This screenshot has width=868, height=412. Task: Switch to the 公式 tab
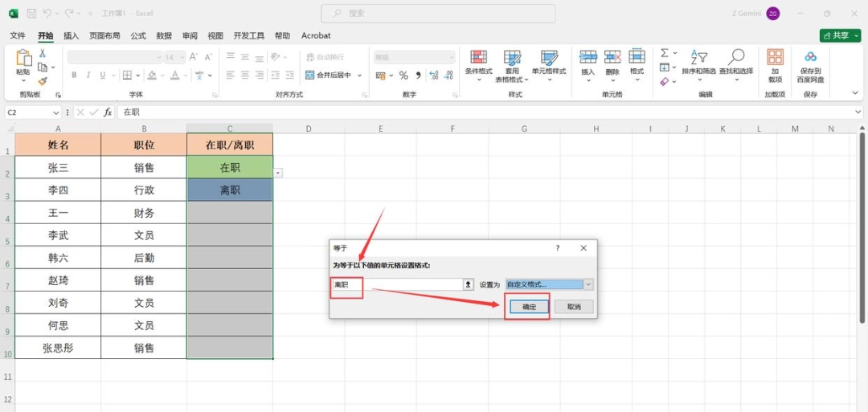coord(138,35)
